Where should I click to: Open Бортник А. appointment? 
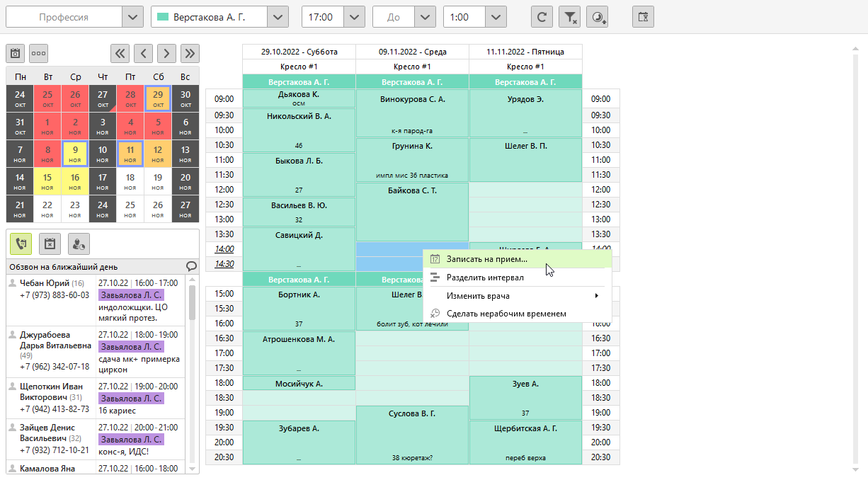click(x=299, y=308)
